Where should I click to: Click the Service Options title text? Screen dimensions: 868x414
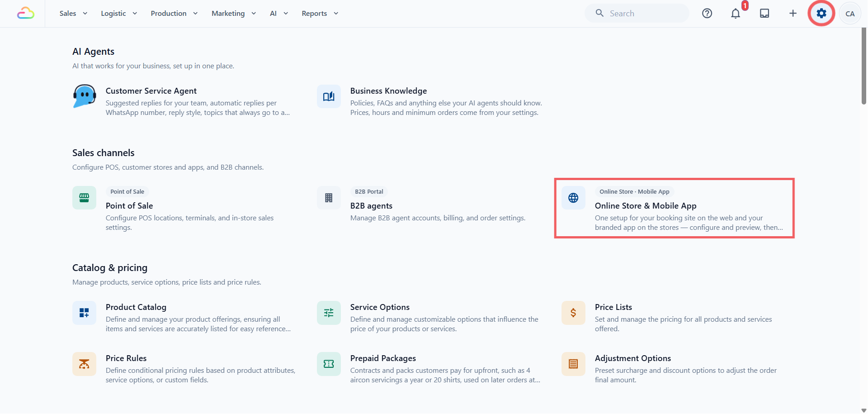380,307
